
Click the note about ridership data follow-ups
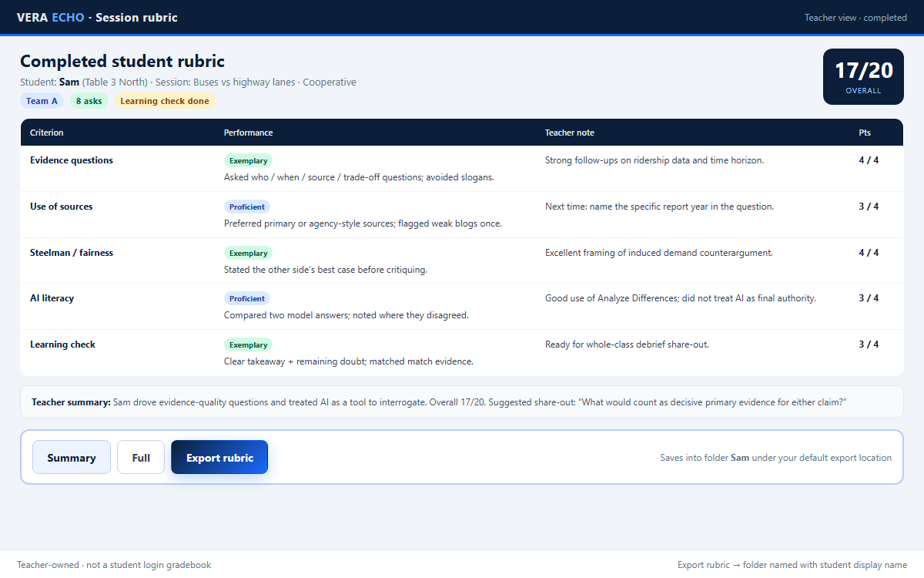654,160
